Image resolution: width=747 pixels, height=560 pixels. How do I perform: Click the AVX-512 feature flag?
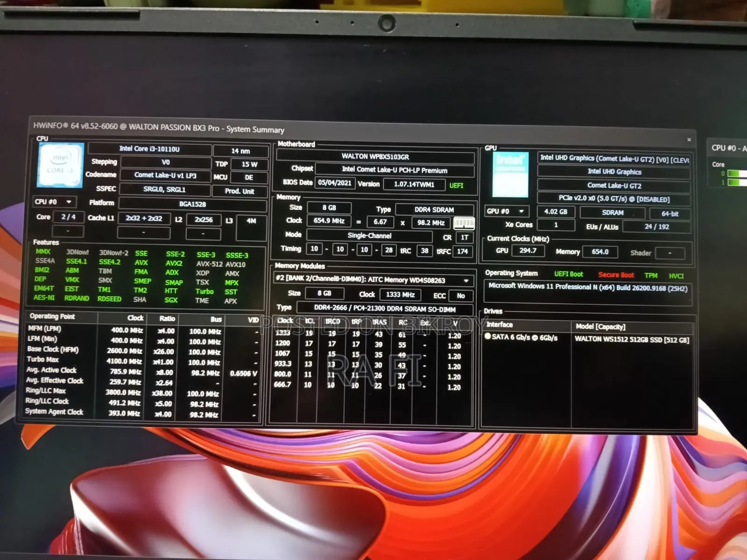click(x=209, y=264)
